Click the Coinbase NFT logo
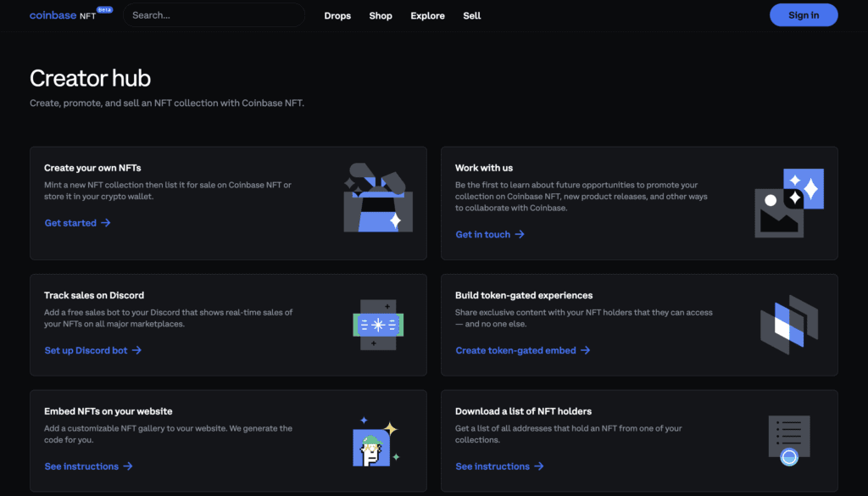Image resolution: width=868 pixels, height=496 pixels. [63, 15]
